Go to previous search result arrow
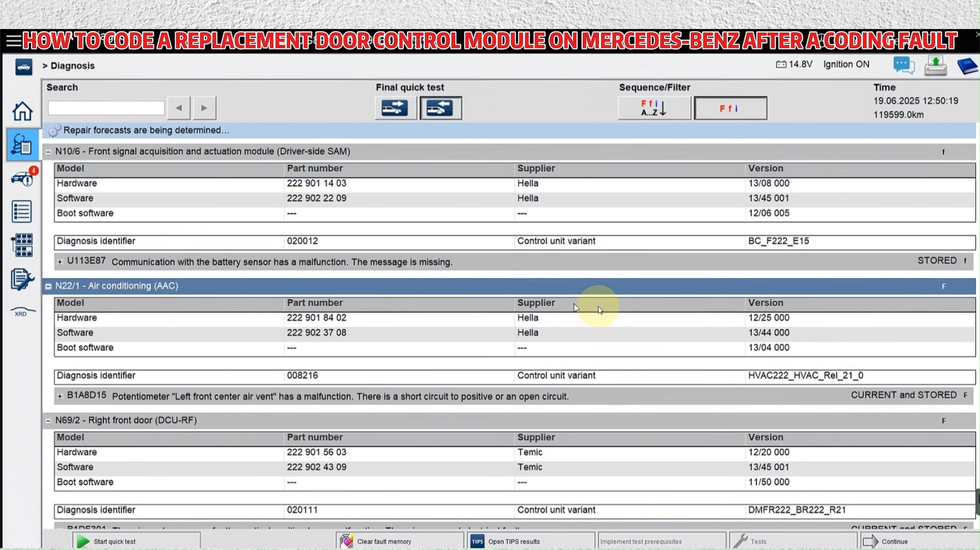 179,108
